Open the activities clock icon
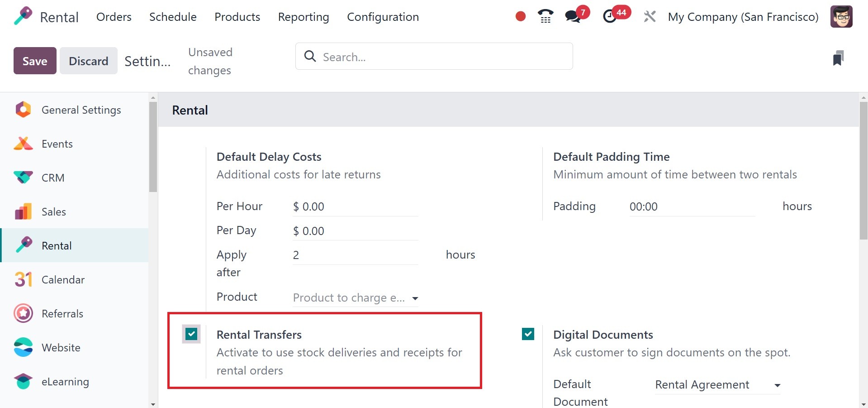Viewport: 868px width, 408px height. pos(610,17)
